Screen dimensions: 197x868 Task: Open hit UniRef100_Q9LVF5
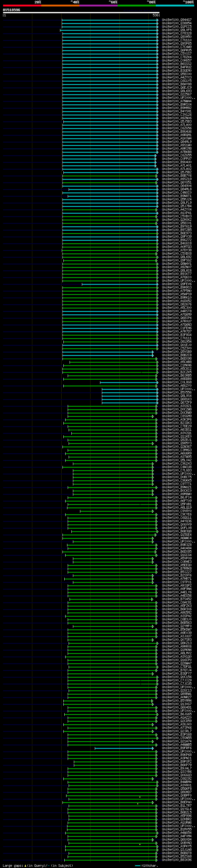point(177,30)
